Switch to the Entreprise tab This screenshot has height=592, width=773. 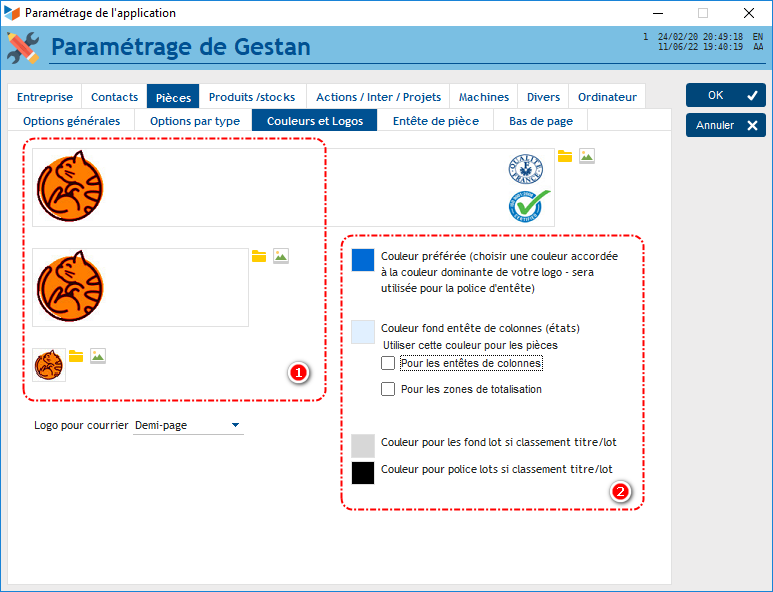point(45,97)
